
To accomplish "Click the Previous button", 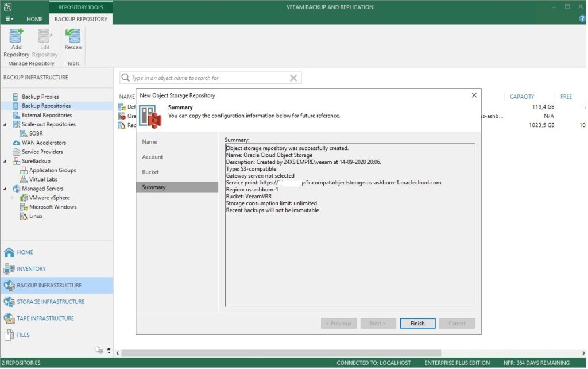I will (x=339, y=323).
